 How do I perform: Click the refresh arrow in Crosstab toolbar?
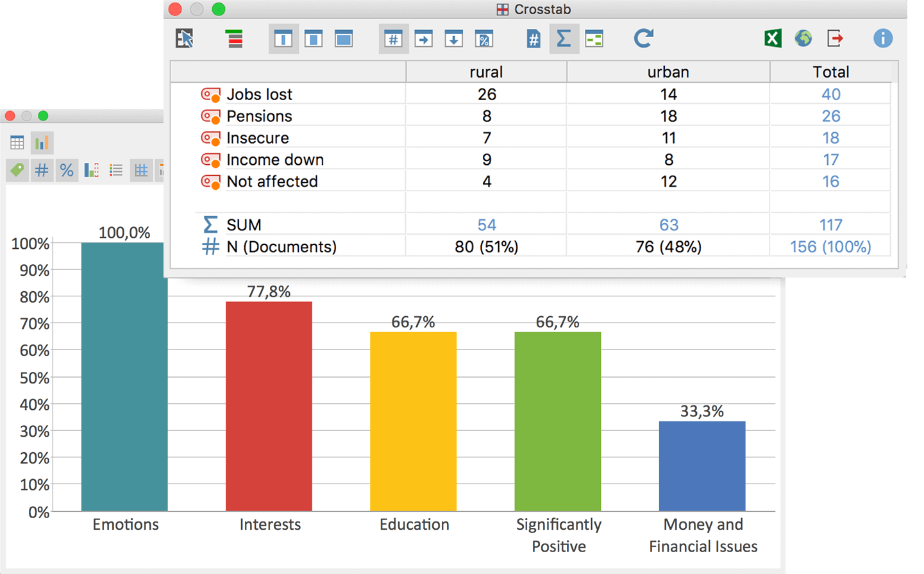(643, 38)
